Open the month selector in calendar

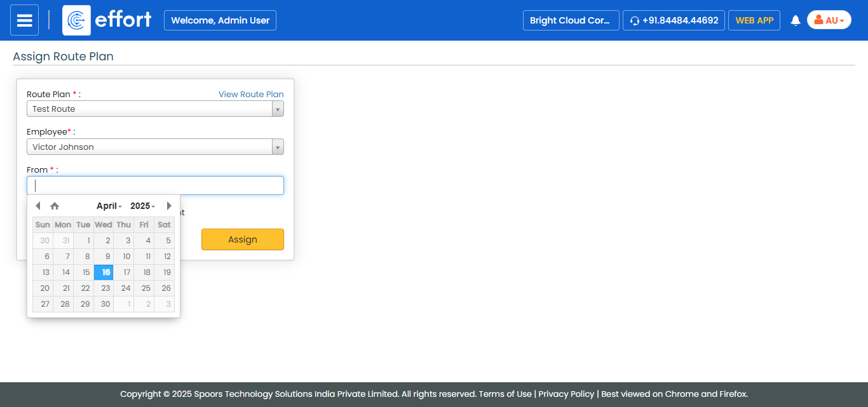click(109, 206)
